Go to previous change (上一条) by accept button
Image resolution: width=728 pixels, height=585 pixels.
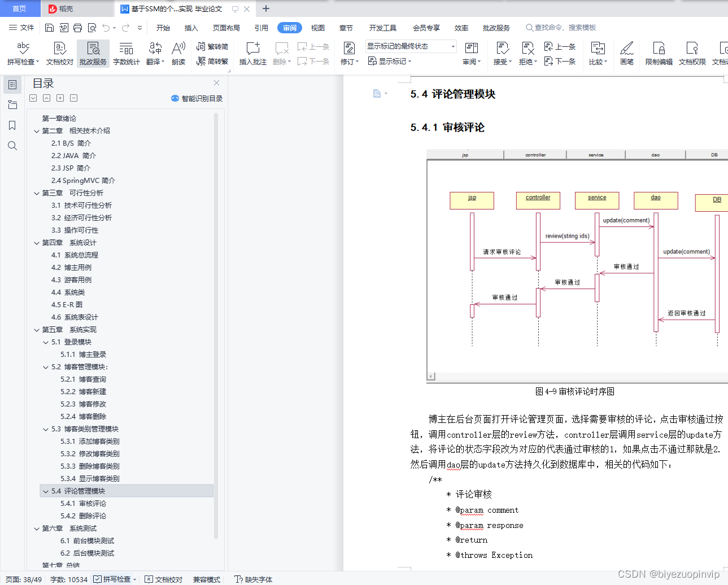point(560,47)
